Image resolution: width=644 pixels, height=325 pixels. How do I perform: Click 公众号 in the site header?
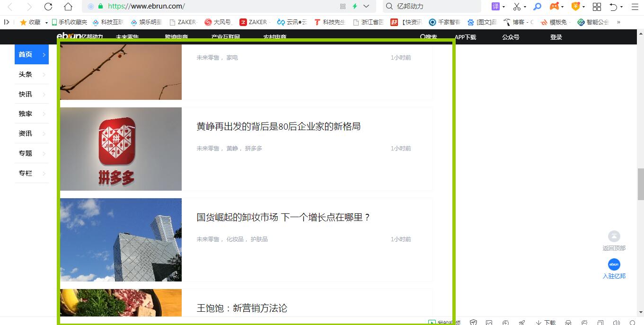click(511, 37)
